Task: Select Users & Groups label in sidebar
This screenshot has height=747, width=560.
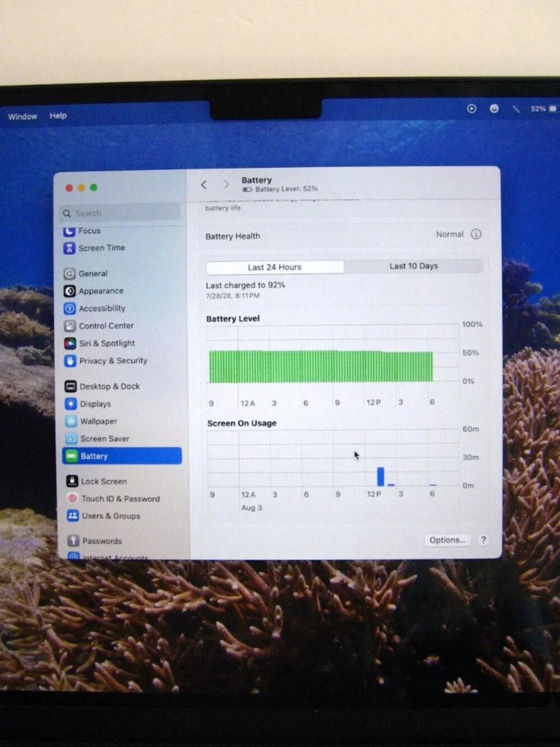Action: pyautogui.click(x=111, y=516)
